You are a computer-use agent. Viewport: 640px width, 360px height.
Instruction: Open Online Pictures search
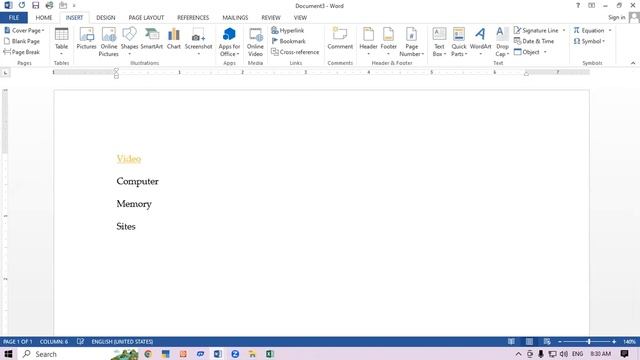click(x=109, y=42)
